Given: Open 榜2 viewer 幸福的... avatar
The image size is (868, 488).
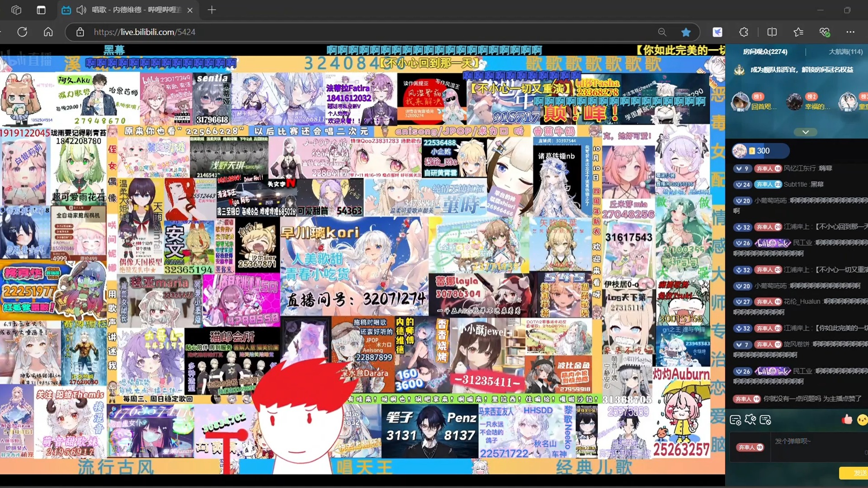Looking at the screenshot, I should click(x=794, y=101).
